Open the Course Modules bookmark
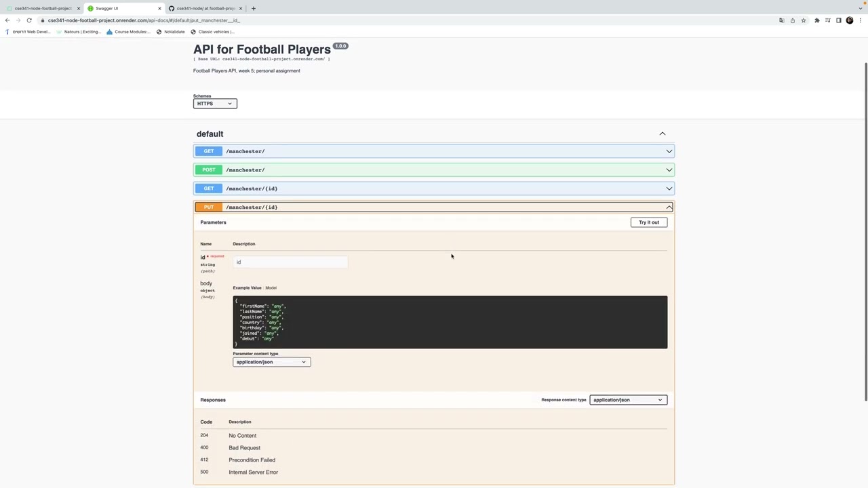This screenshot has width=868, height=488. [129, 32]
